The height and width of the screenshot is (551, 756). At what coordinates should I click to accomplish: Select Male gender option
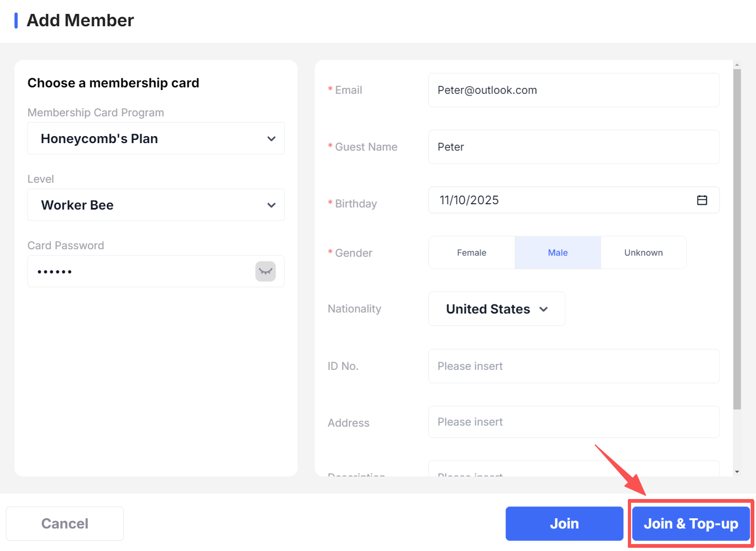[558, 252]
